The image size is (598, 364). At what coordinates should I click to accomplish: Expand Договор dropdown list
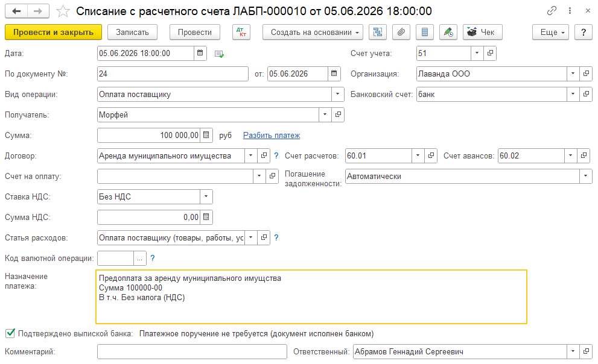(x=250, y=155)
